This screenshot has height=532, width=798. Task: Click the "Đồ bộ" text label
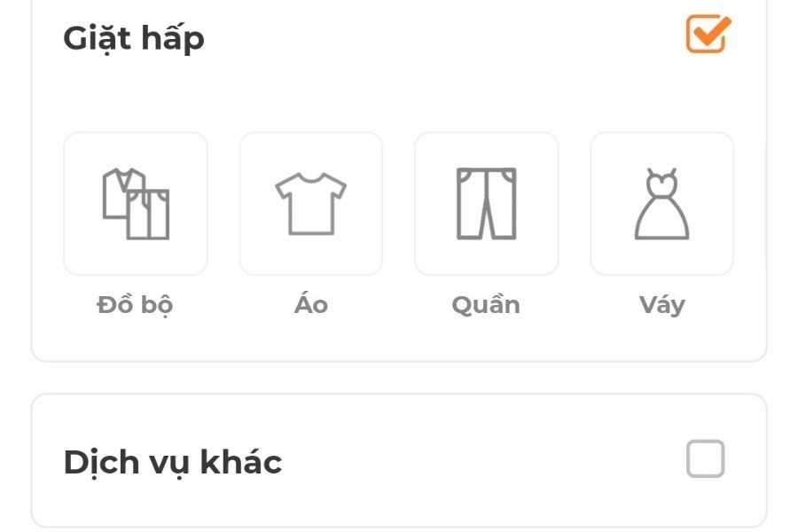135,305
